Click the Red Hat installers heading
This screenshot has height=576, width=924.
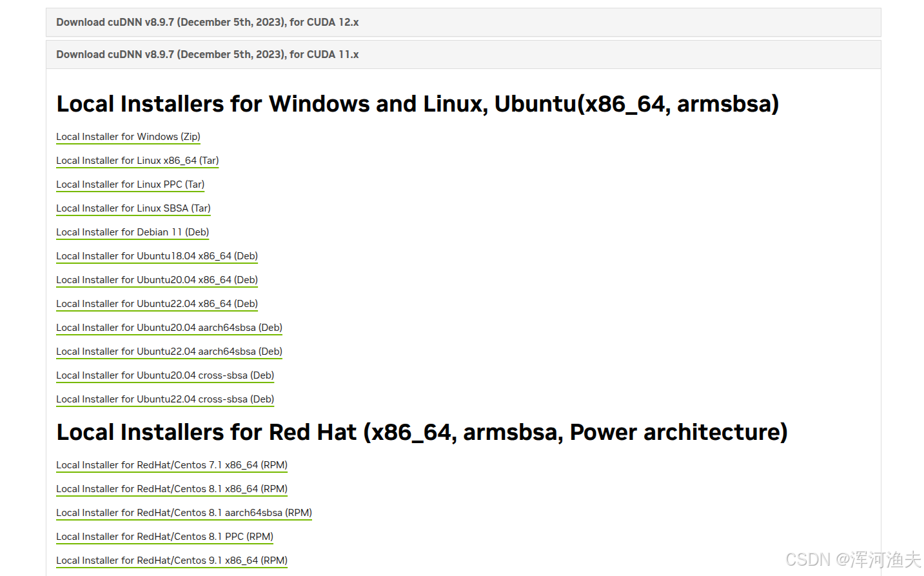pos(422,432)
